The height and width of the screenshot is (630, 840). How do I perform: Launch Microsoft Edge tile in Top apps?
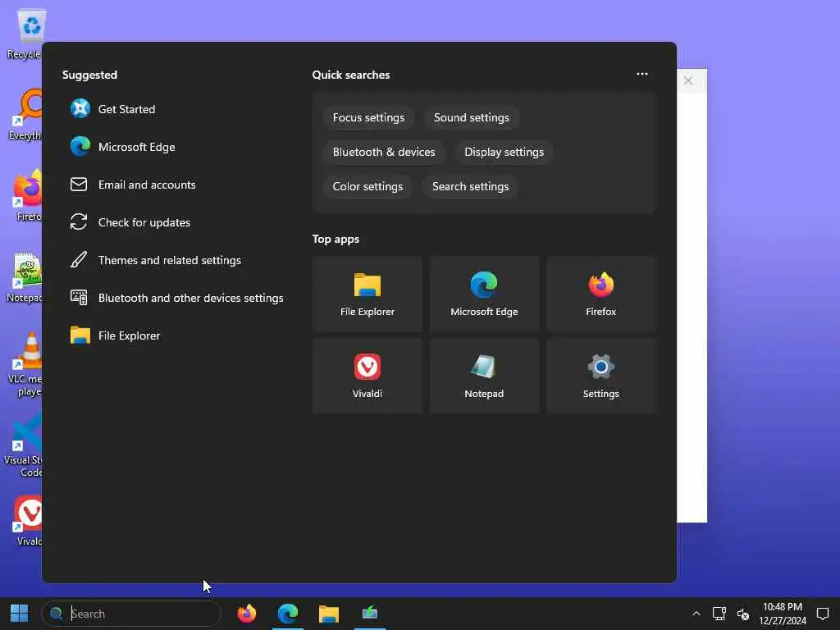click(x=484, y=294)
